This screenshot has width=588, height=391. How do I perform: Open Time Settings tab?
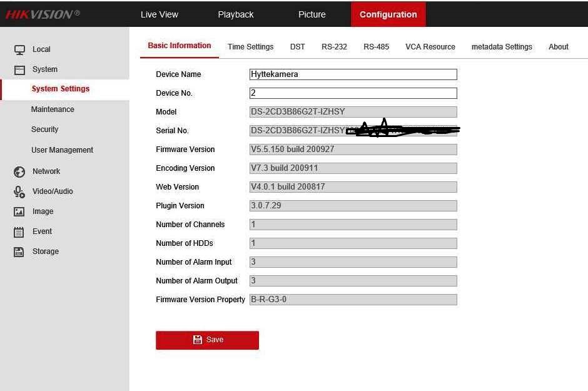point(250,47)
